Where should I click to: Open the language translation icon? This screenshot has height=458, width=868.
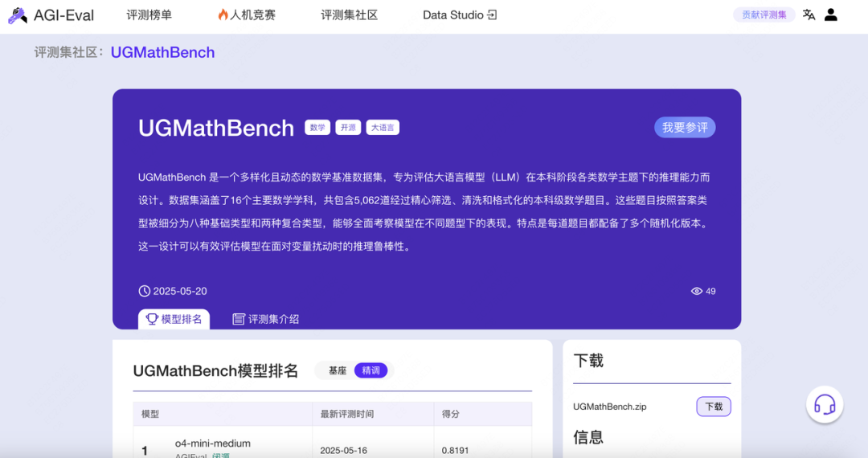coord(809,15)
